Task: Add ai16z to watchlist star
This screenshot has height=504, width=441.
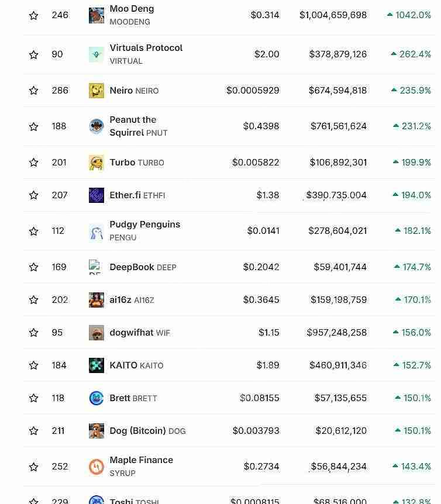Action: [34, 300]
